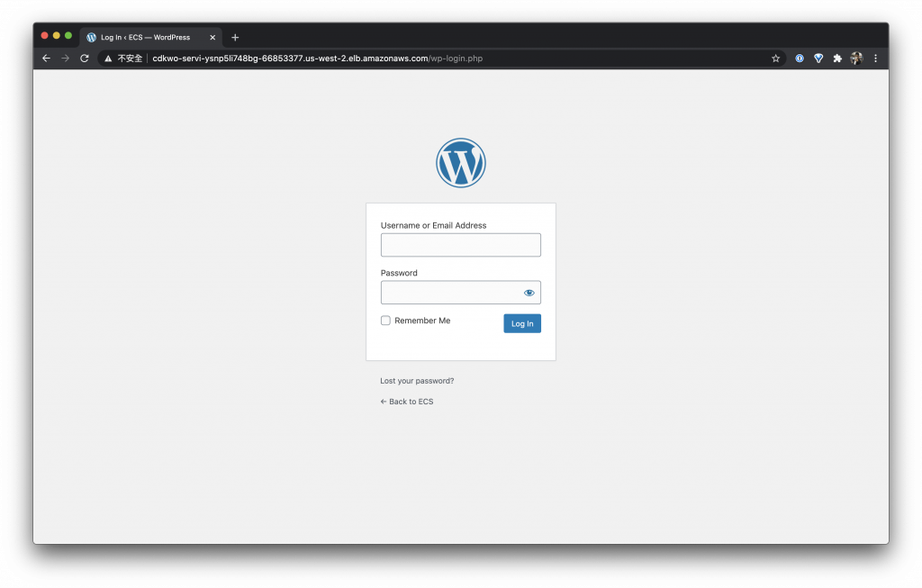The width and height of the screenshot is (922, 588).
Task: Open a new tab with the plus icon
Action: tap(235, 37)
